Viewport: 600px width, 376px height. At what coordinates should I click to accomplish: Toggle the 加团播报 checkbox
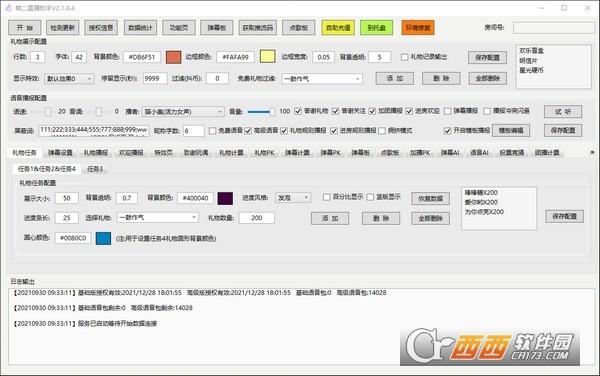point(372,111)
